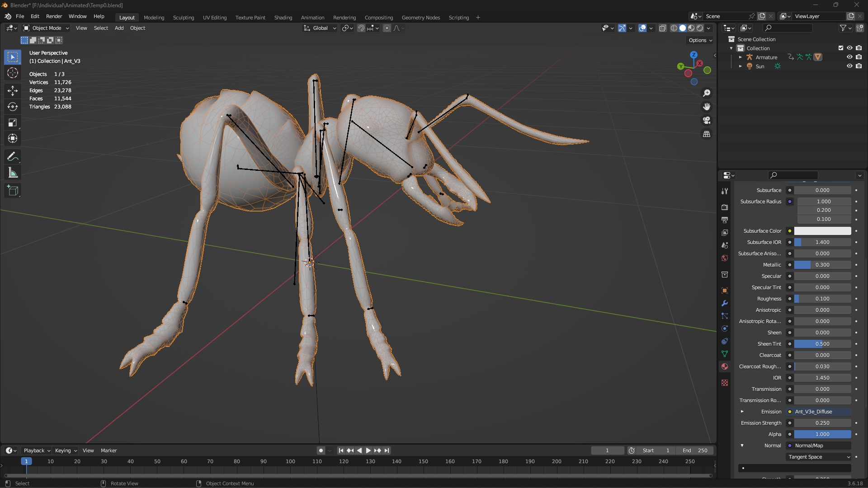Select the Move tool in toolbar
The height and width of the screenshot is (488, 868).
click(13, 90)
